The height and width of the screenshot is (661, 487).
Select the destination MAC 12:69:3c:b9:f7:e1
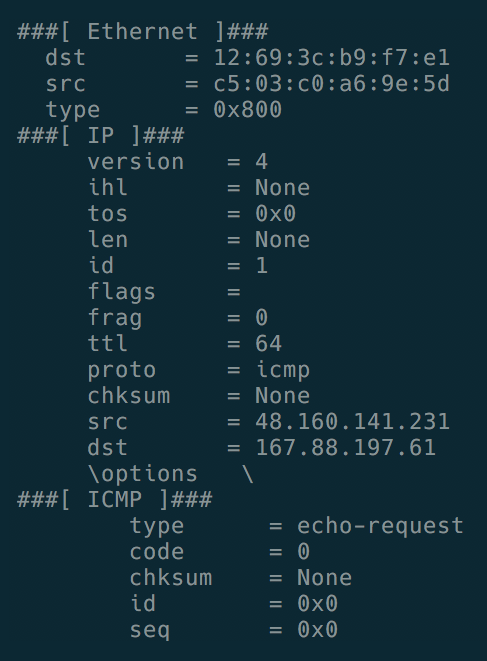coord(331,58)
